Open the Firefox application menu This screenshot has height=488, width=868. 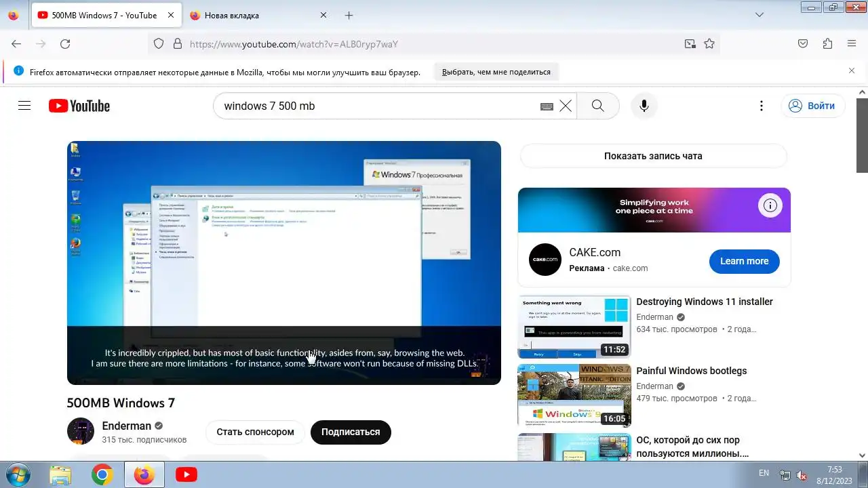(x=852, y=44)
